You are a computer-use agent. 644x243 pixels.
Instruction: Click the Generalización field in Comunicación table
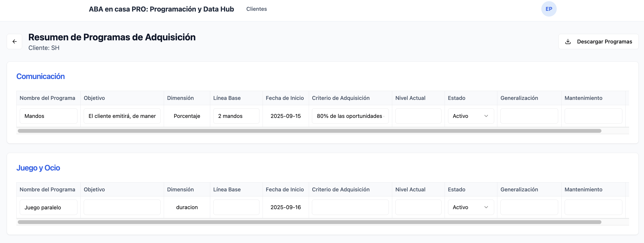pyautogui.click(x=529, y=116)
